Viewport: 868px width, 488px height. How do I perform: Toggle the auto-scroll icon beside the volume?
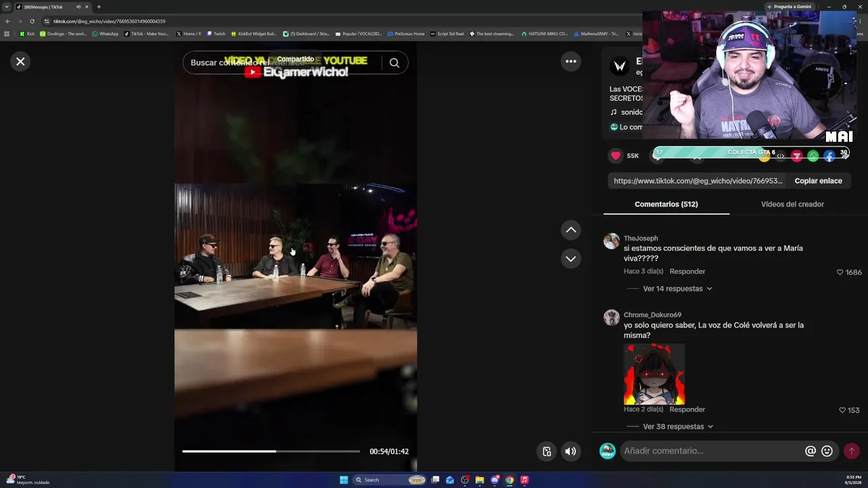[547, 451]
